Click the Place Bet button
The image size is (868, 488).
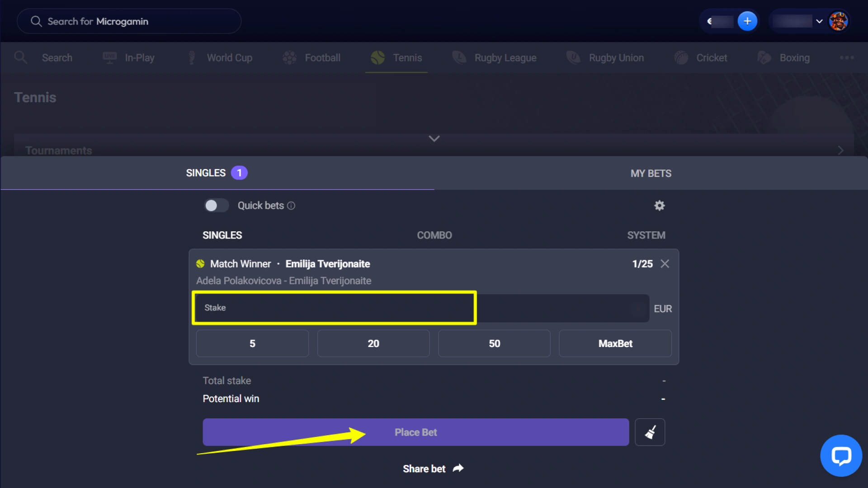pos(415,432)
